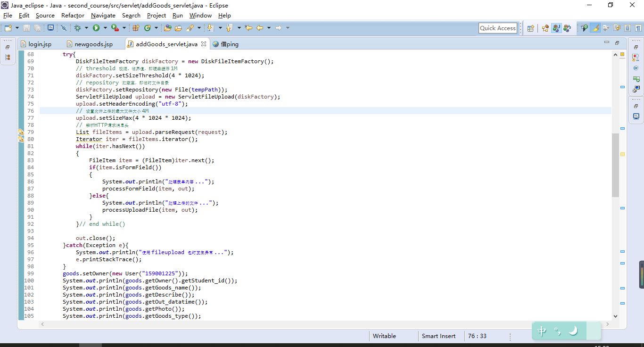Switch to the 借ping browser tab
This screenshot has width=644, height=347.
coord(225,44)
